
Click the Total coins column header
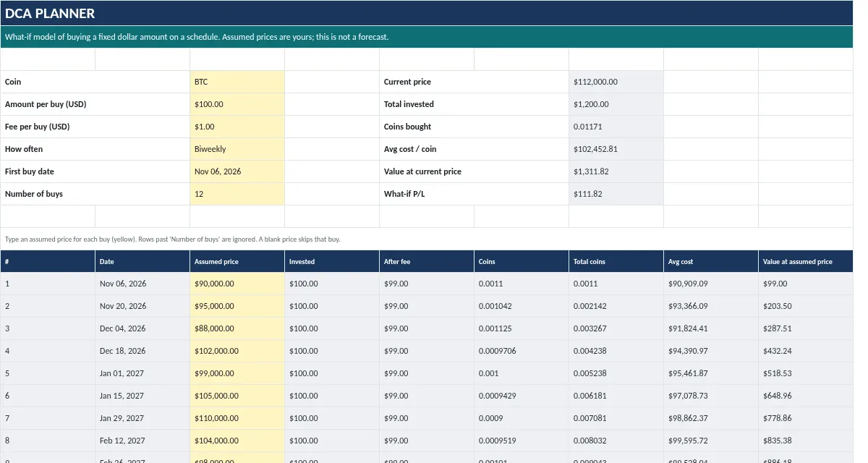point(616,261)
